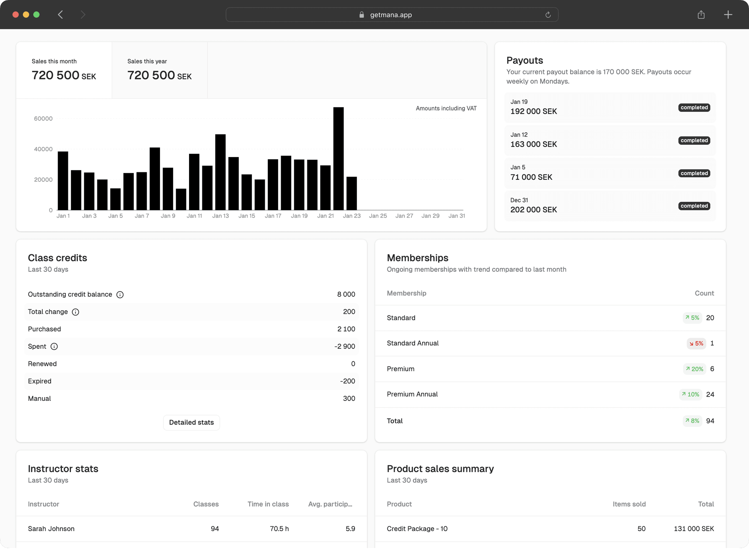This screenshot has width=749, height=560.
Task: Open a new browser tab
Action: click(x=728, y=15)
